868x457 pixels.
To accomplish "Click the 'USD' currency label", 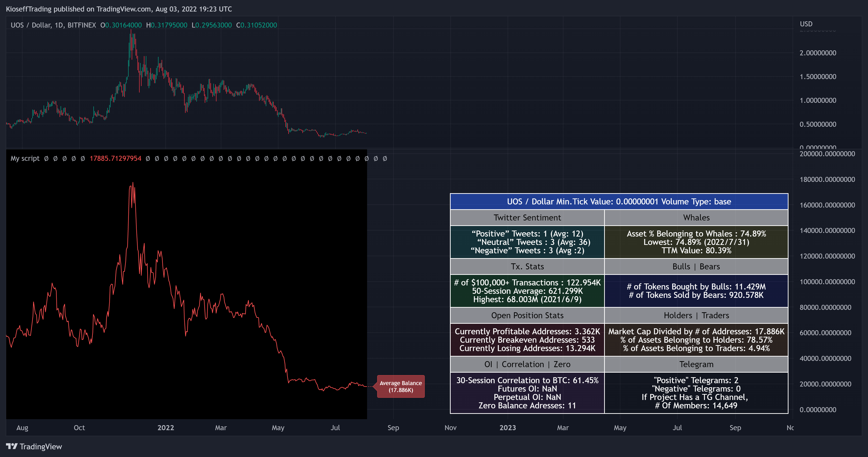I will click(806, 24).
